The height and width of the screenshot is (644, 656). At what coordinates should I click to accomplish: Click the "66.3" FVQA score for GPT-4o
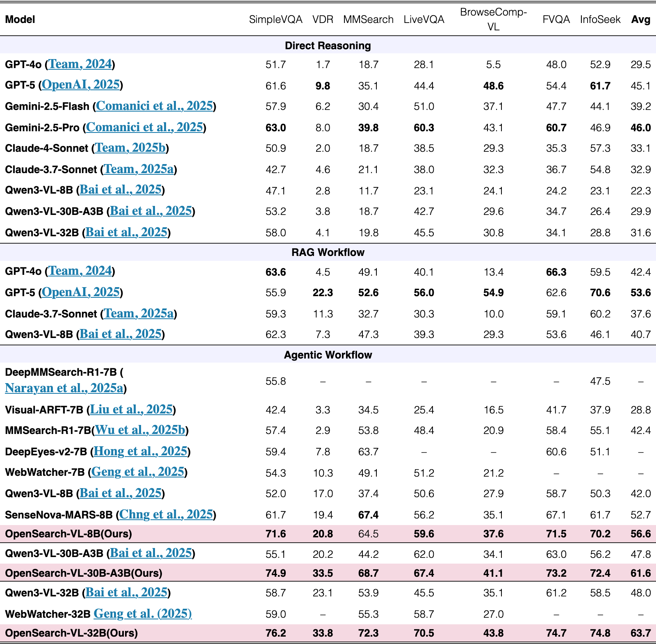556,272
